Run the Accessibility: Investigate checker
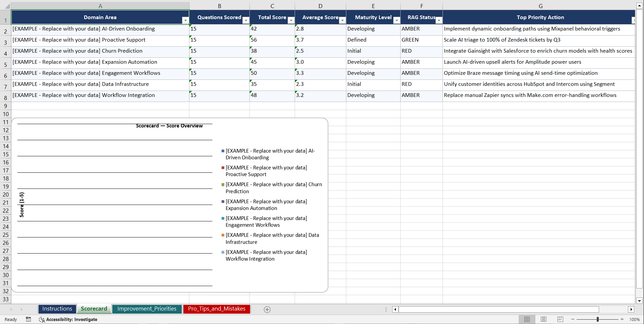The width and height of the screenshot is (644, 324). 68,319
